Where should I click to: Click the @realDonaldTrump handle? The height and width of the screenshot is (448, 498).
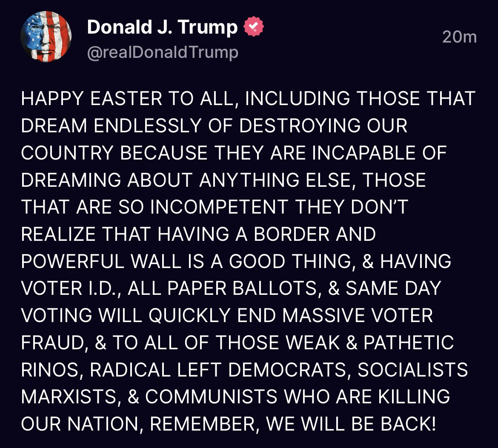(x=162, y=52)
